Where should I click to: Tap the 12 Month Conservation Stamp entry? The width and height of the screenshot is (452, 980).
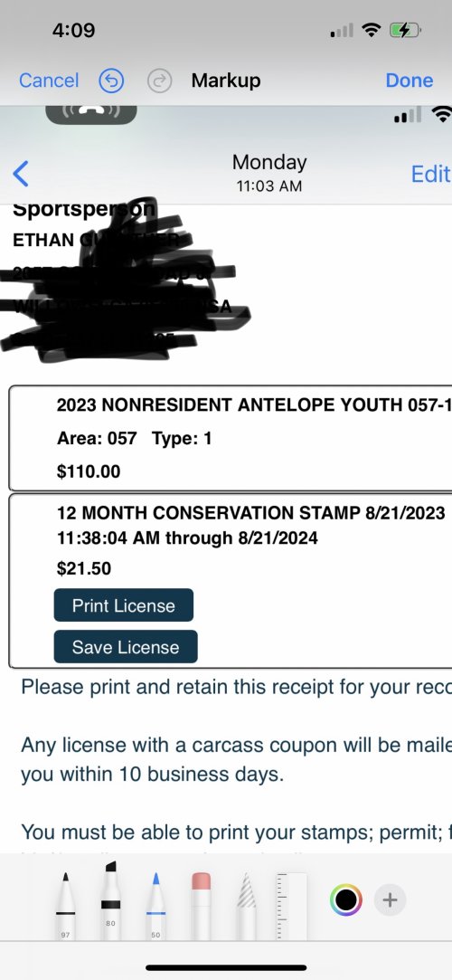(231, 581)
